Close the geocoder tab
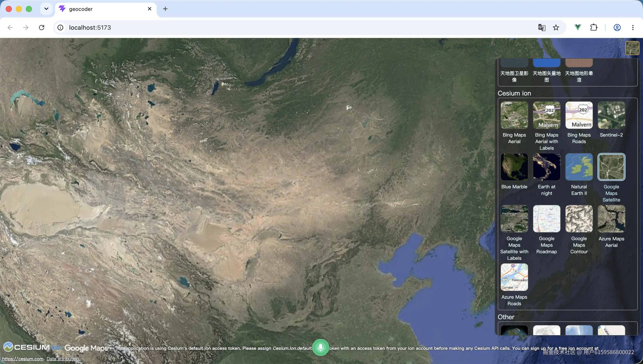 click(150, 9)
